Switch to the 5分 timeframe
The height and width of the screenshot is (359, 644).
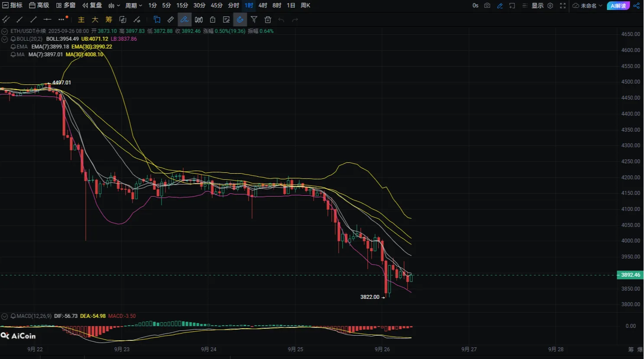pyautogui.click(x=166, y=6)
